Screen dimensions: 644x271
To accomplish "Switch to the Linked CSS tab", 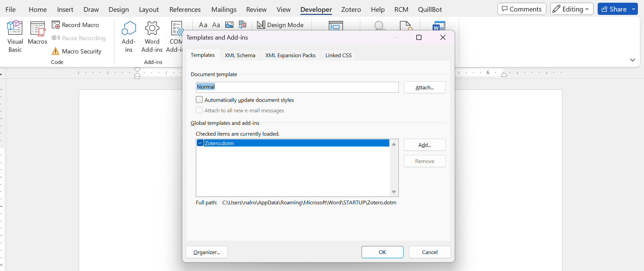I will click(x=339, y=55).
